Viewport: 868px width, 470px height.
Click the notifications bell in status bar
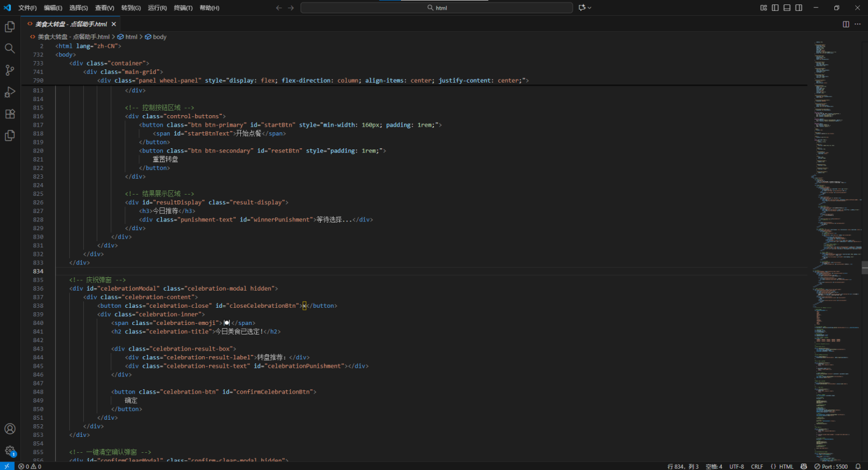(858, 466)
